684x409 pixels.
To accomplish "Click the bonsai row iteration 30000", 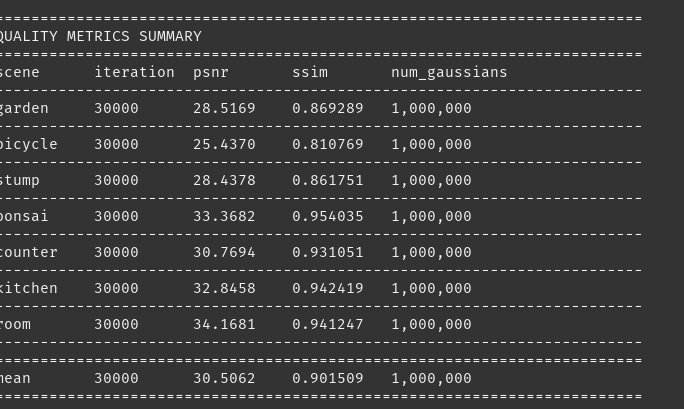I will coord(116,216).
